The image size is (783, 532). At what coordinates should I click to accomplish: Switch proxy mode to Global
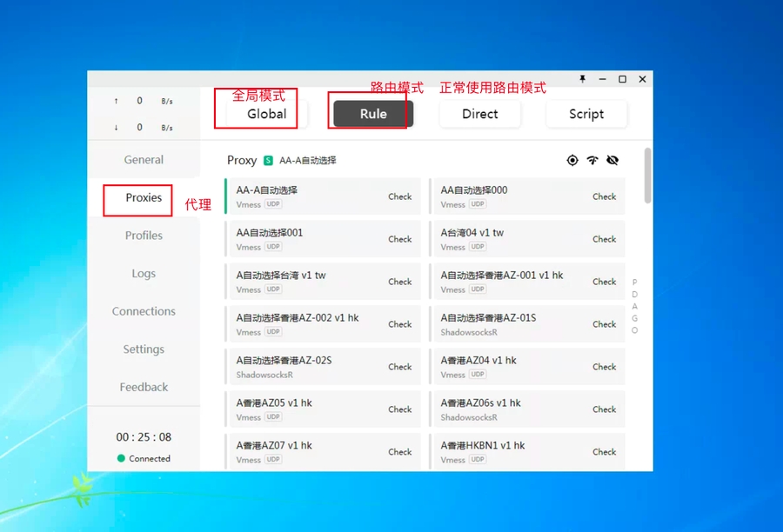(x=266, y=114)
